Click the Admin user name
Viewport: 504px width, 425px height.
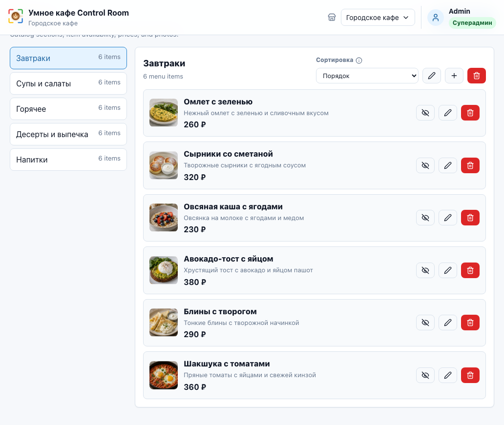click(460, 11)
